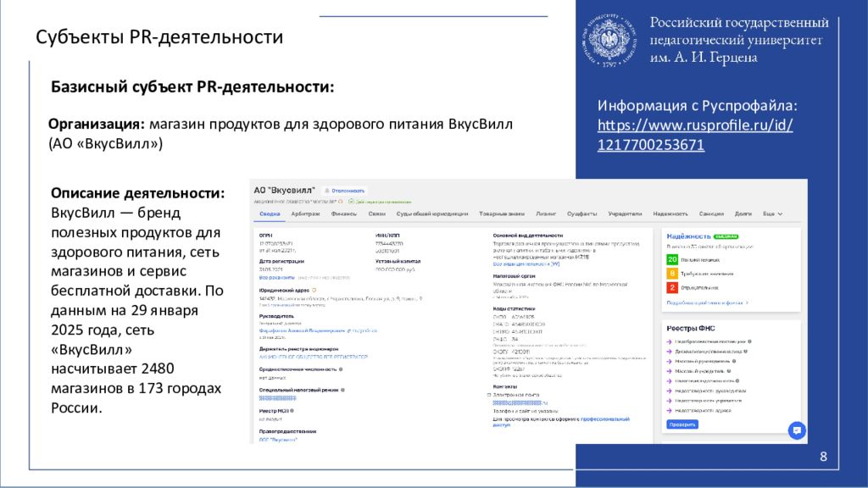Click the Налоговый орган label

515,275
